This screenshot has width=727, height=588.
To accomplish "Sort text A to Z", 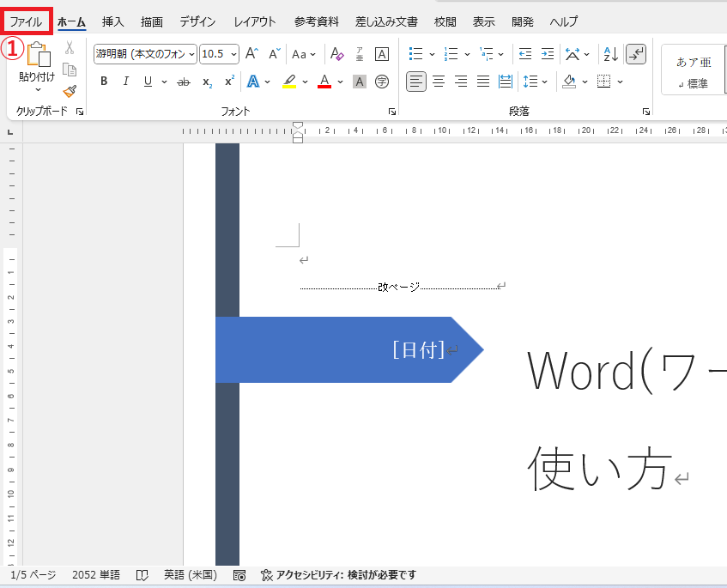I will (610, 54).
